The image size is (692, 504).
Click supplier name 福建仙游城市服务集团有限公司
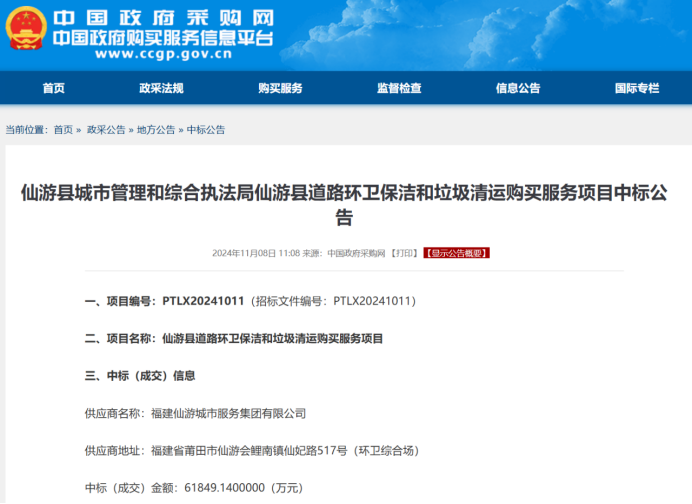228,414
